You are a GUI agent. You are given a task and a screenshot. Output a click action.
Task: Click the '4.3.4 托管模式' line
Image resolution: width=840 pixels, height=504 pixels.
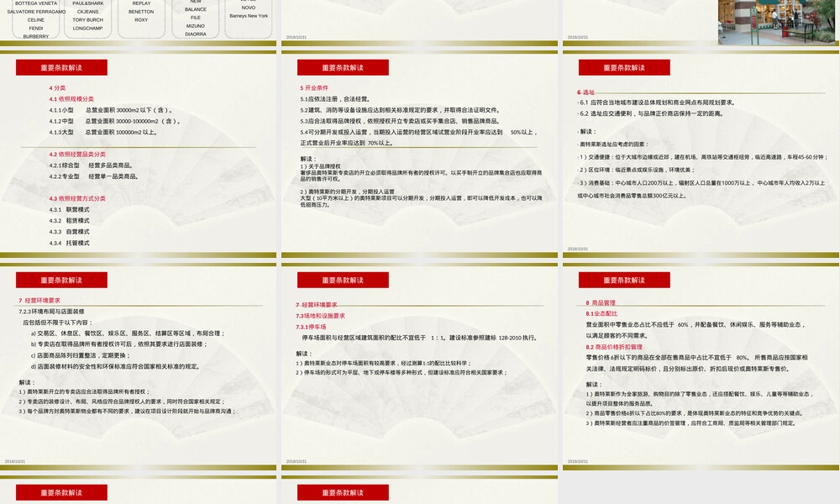[69, 243]
